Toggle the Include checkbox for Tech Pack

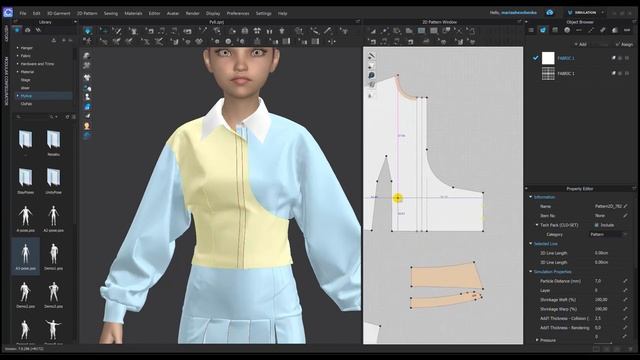[x=596, y=225]
